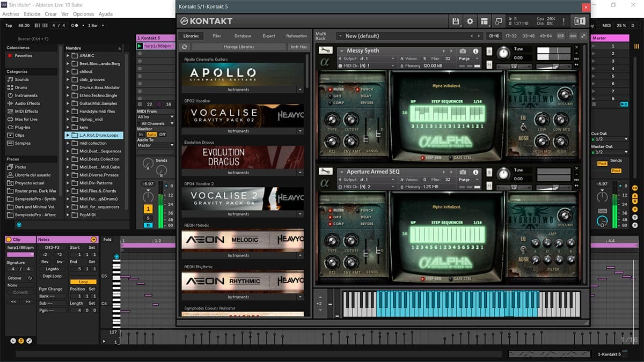Image resolution: width=644 pixels, height=362 pixels.
Task: Launch the harp1/88bpm clip
Action: pos(140,46)
